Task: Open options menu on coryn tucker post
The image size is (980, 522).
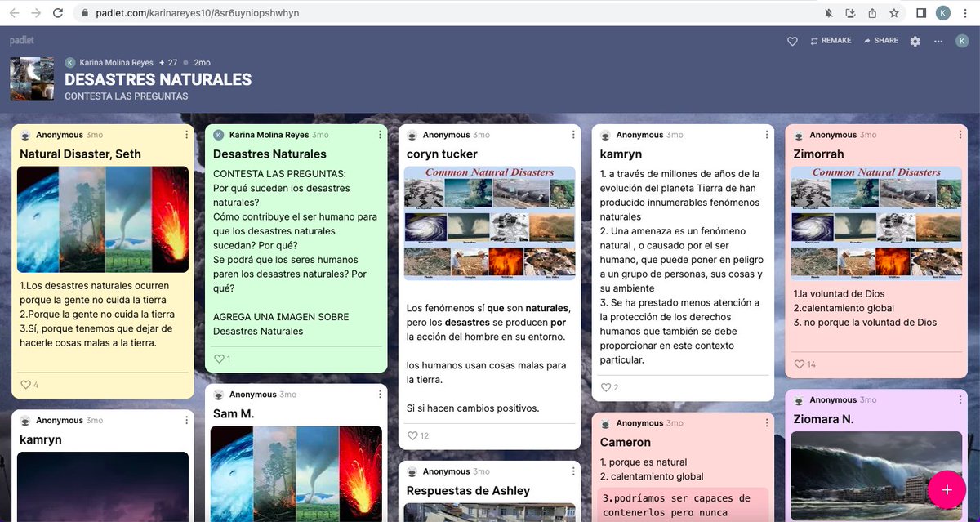Action: click(x=573, y=135)
